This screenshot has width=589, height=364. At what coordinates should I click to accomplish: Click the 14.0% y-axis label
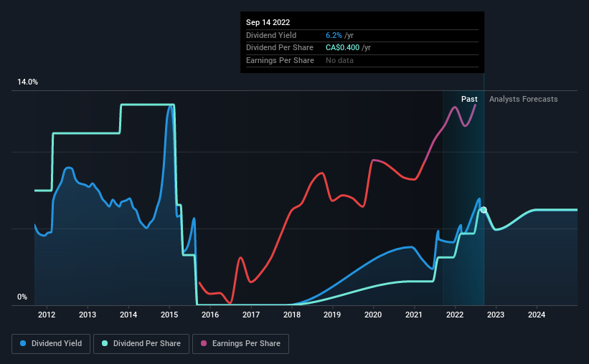coord(27,82)
